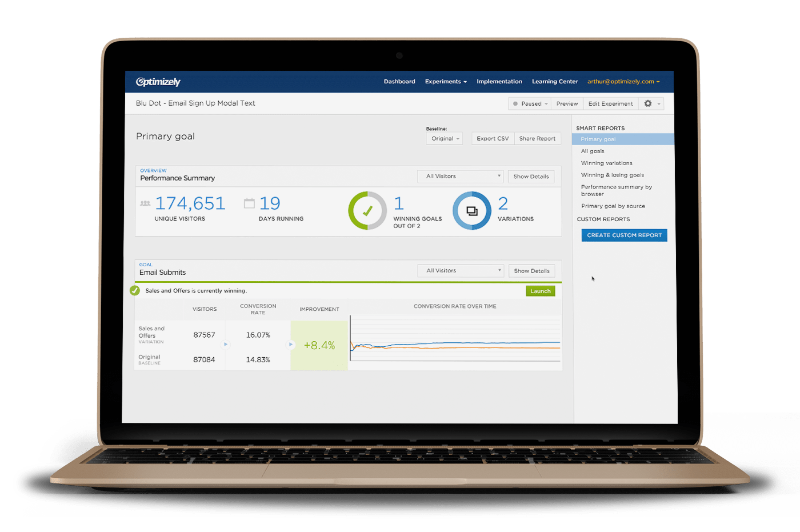The height and width of the screenshot is (532, 800).
Task: Click the arrow before the improvement column
Action: [x=291, y=345]
